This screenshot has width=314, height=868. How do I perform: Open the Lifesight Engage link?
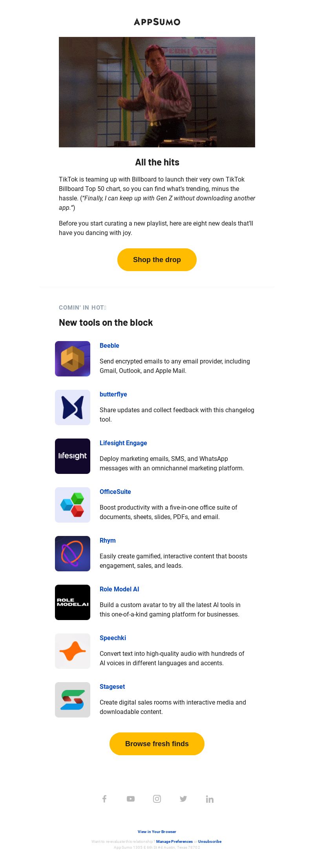click(123, 443)
